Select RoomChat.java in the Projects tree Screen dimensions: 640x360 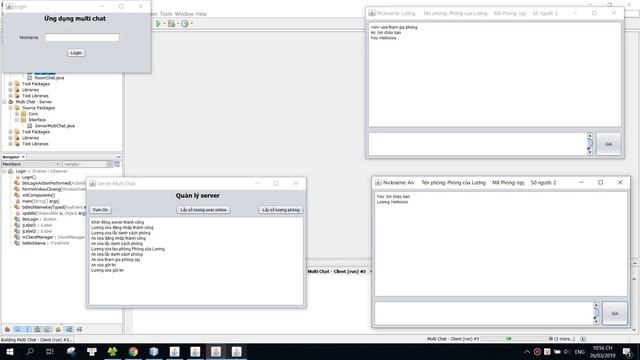(x=49, y=78)
